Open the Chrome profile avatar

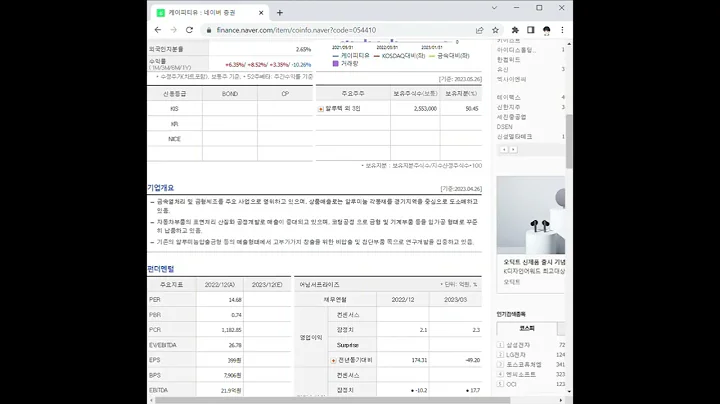(546, 30)
